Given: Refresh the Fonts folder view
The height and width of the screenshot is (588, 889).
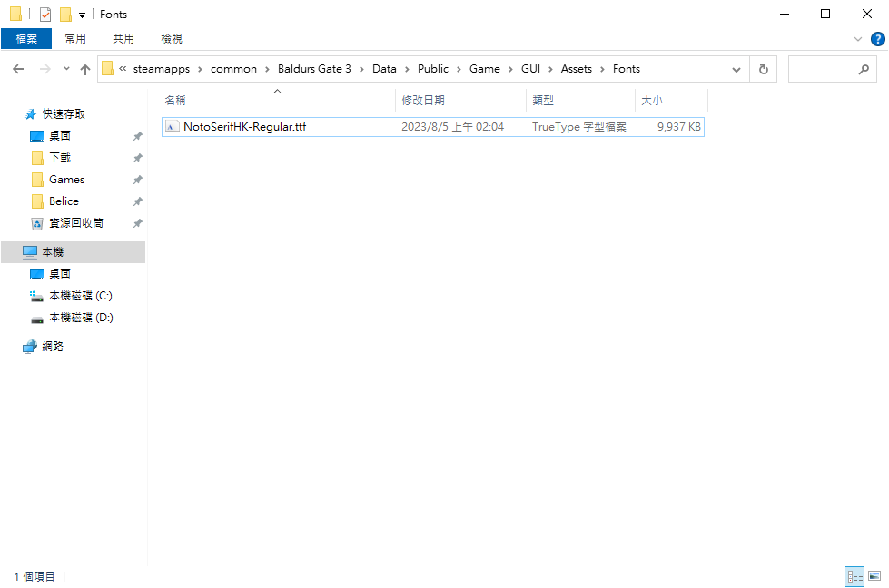Looking at the screenshot, I should click(x=764, y=69).
